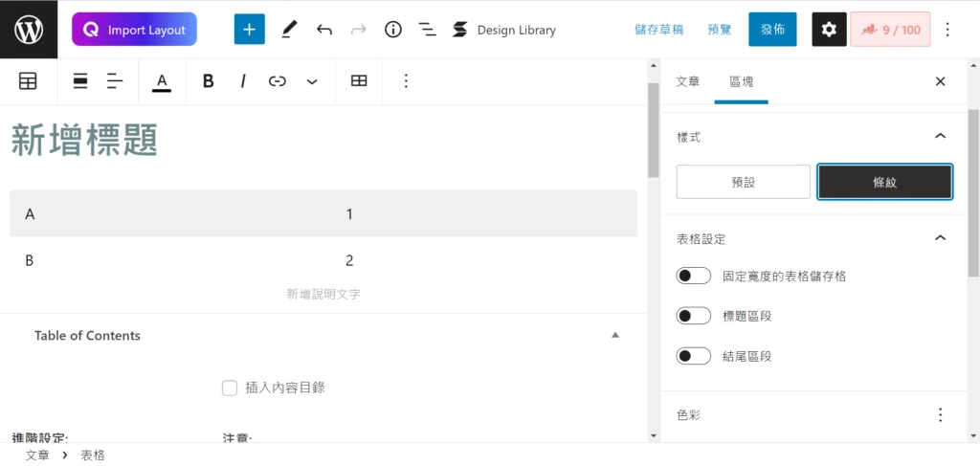Collapse the 樣式 section
This screenshot has width=980, height=466.
click(x=940, y=136)
